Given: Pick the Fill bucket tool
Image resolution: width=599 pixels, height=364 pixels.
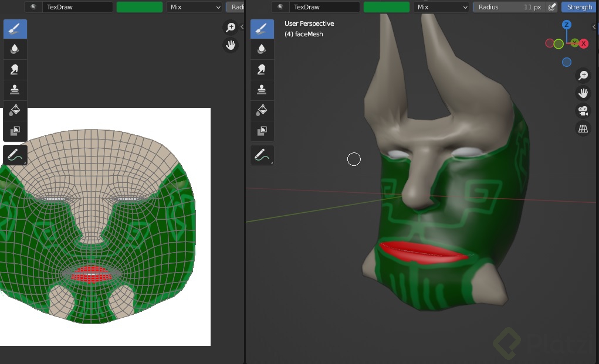Looking at the screenshot, I should pyautogui.click(x=262, y=110).
